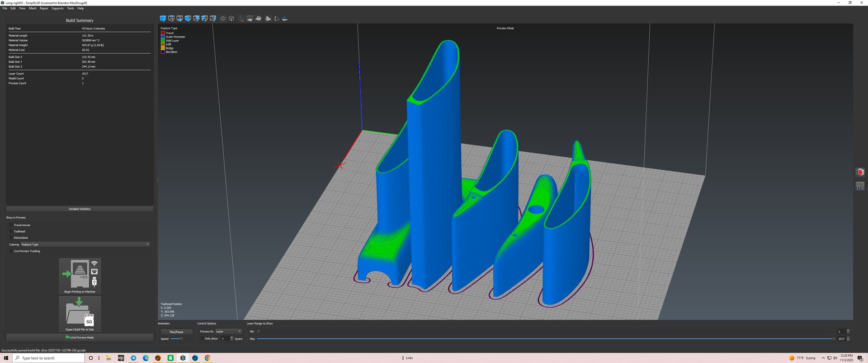Click Begin Printing on Machine icon
This screenshot has width=868, height=363.
click(80, 274)
